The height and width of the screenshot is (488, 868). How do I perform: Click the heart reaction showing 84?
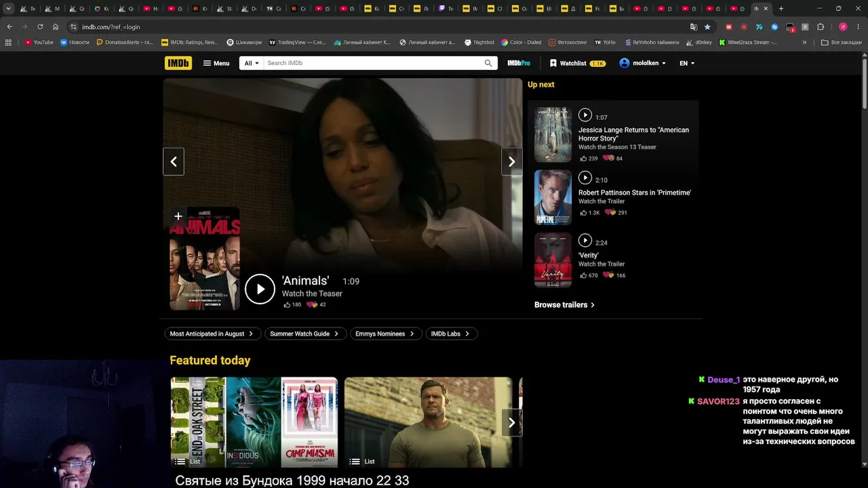tap(613, 159)
